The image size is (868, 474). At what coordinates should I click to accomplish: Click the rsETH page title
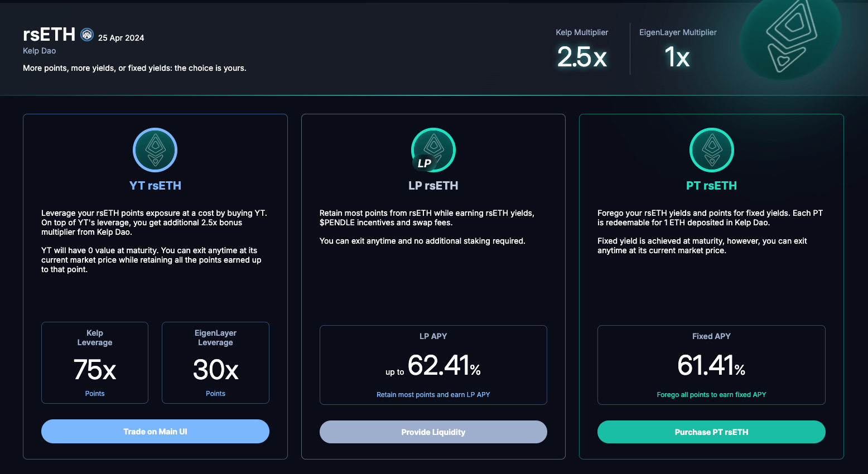(49, 35)
